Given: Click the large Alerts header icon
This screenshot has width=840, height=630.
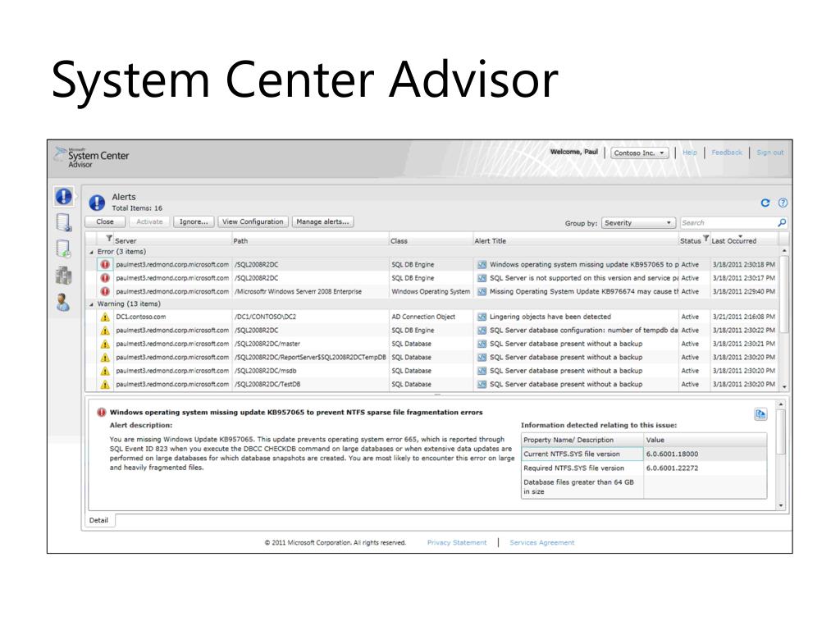Looking at the screenshot, I should coord(97,202).
